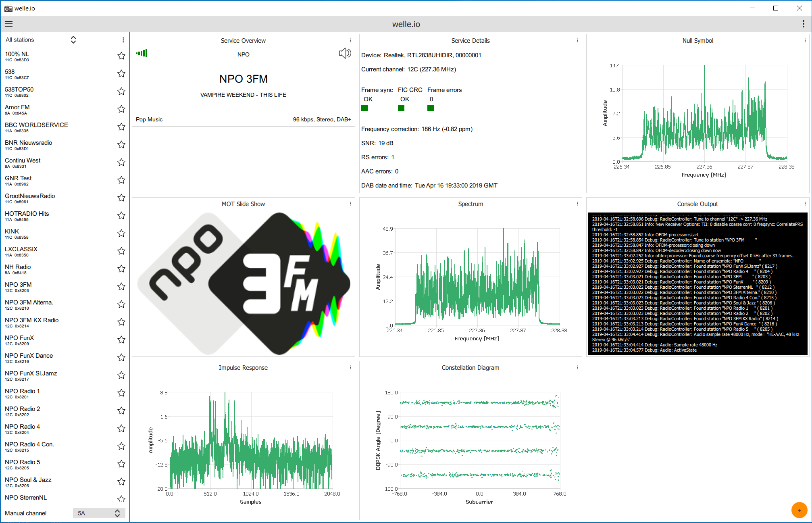This screenshot has width=812, height=523.
Task: Star the NPO FunX station
Action: point(121,340)
